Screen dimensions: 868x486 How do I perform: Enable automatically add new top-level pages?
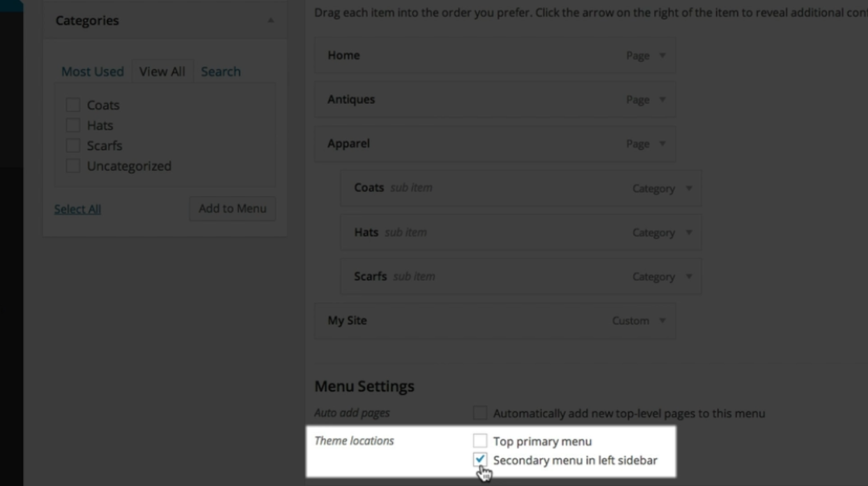[480, 413]
